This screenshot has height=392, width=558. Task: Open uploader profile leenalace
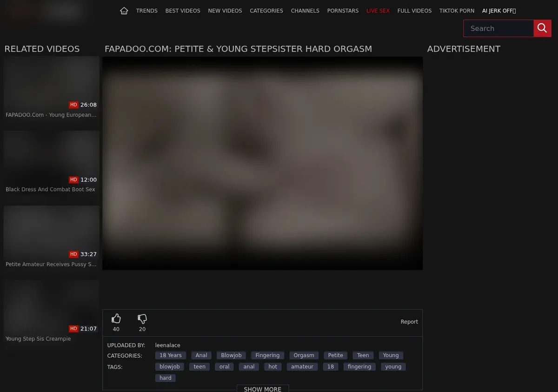point(168,345)
